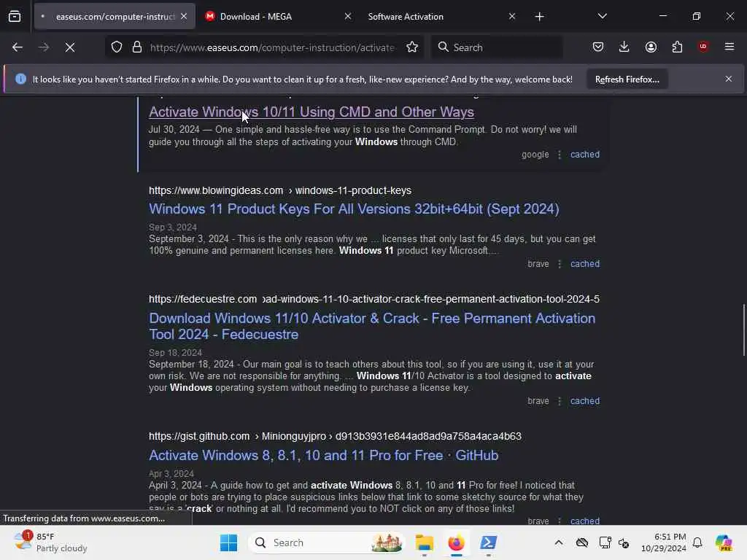The width and height of the screenshot is (747, 560).
Task: Save page to Pocket
Action: 598,47
